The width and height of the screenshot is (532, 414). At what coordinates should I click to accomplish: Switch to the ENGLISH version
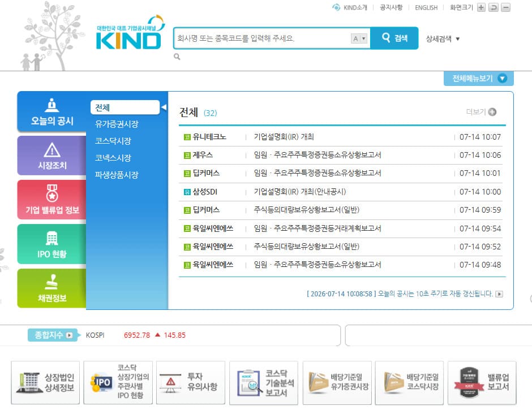point(426,7)
